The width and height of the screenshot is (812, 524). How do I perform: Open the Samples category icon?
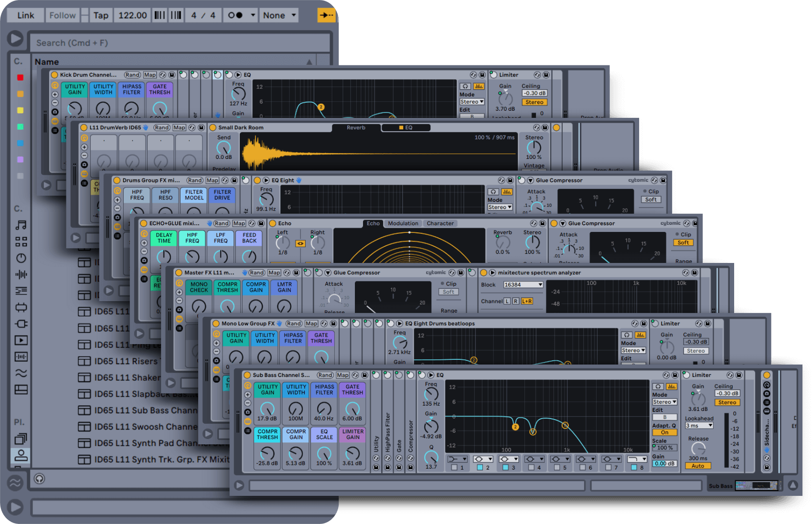[x=21, y=356]
